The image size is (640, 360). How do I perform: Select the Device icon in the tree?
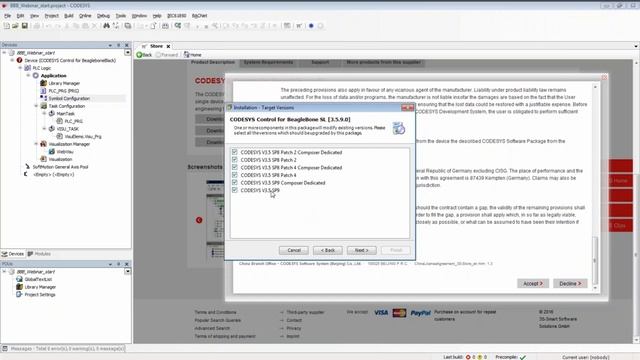pyautogui.click(x=19, y=60)
